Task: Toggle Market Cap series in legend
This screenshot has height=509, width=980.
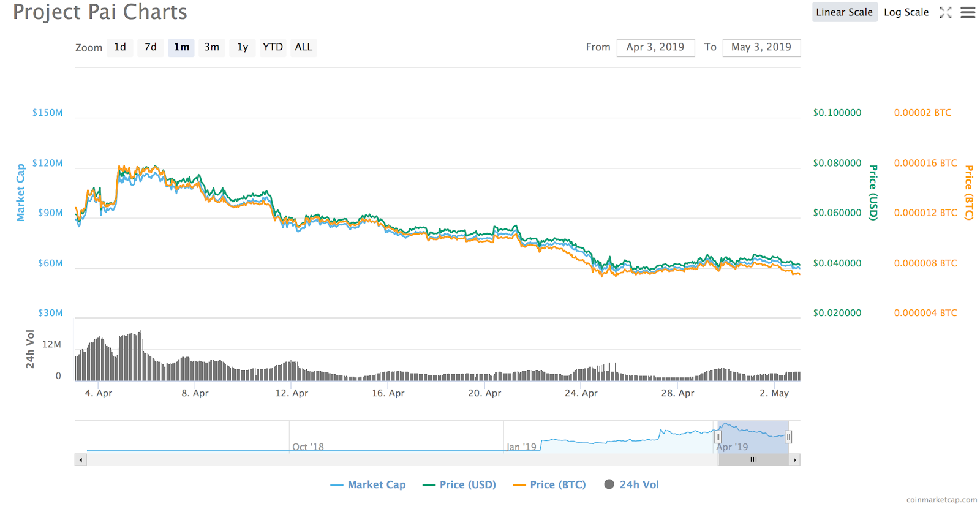Action: pos(367,484)
